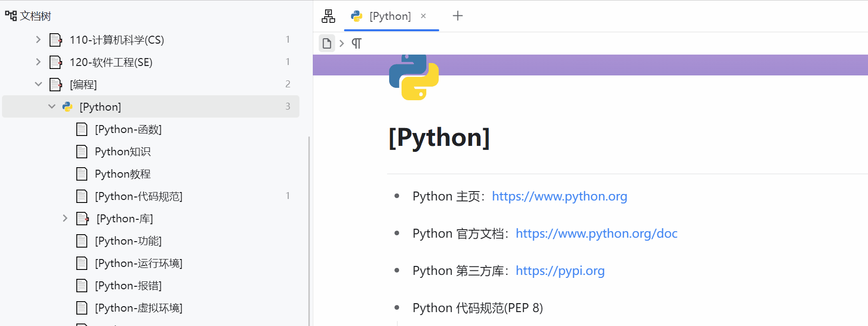Click count 1 beside [Python-代码规范]
868x326 pixels.
[288, 196]
